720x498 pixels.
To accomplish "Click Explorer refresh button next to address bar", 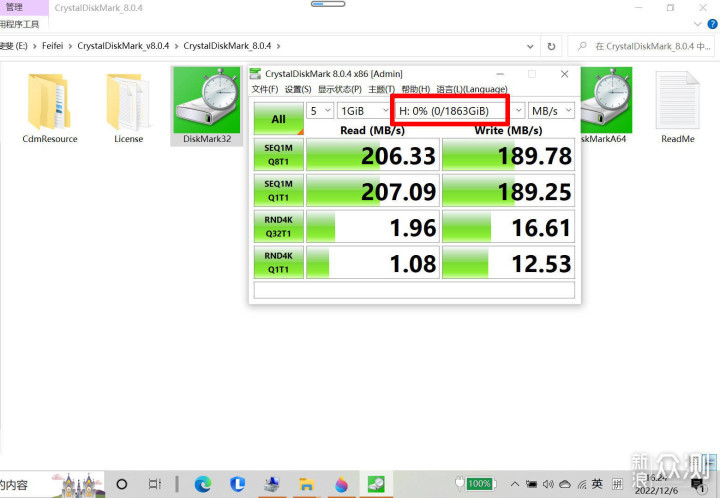I will 551,46.
